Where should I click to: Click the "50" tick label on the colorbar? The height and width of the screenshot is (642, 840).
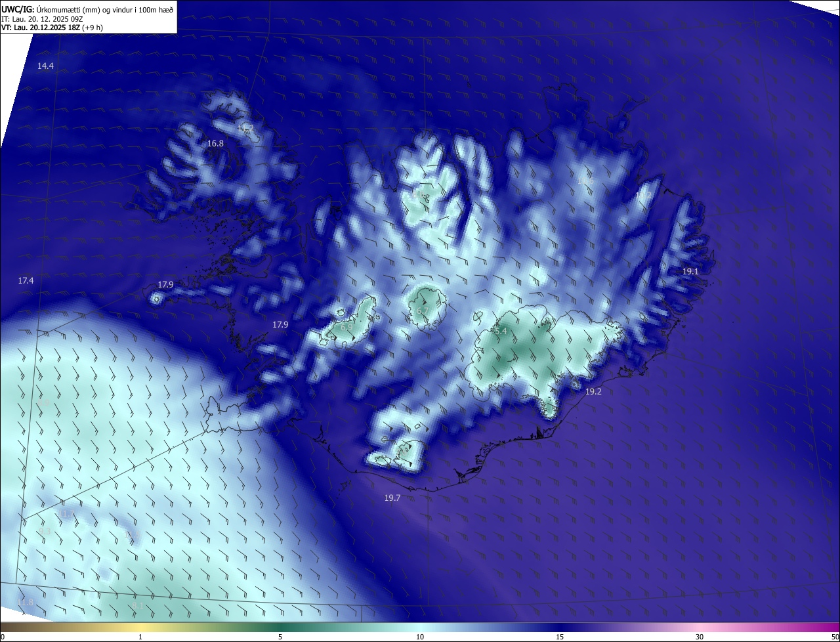coord(835,637)
